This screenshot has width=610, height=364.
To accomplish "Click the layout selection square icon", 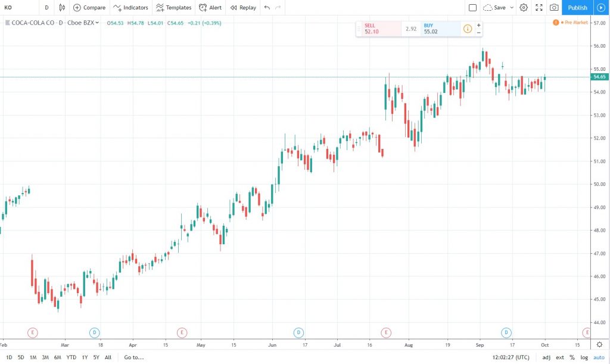I will click(472, 8).
